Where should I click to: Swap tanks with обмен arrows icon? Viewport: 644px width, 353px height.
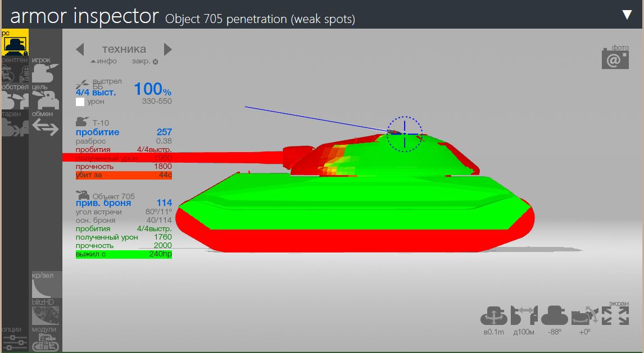coord(45,124)
